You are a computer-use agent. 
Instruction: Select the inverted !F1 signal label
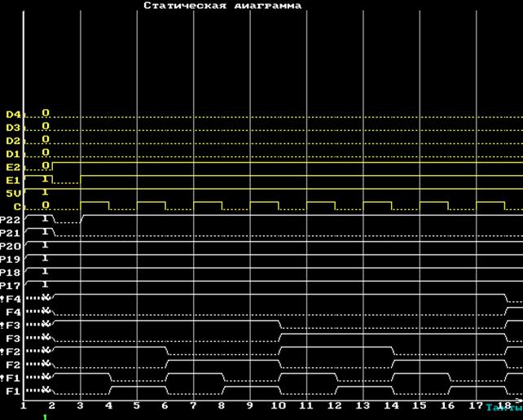[x=11, y=378]
